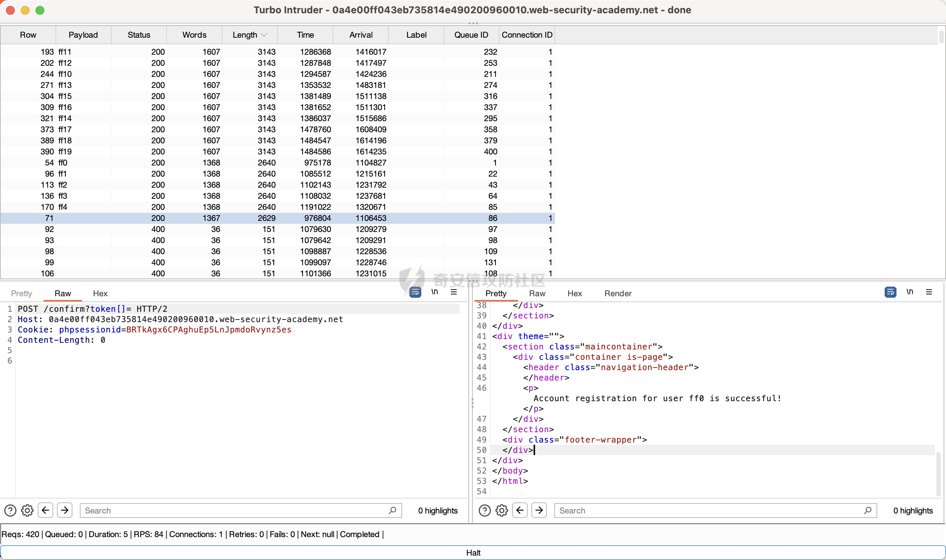Screen dimensions: 946x560
Task: Switch response pane to Raw tab
Action: click(537, 293)
